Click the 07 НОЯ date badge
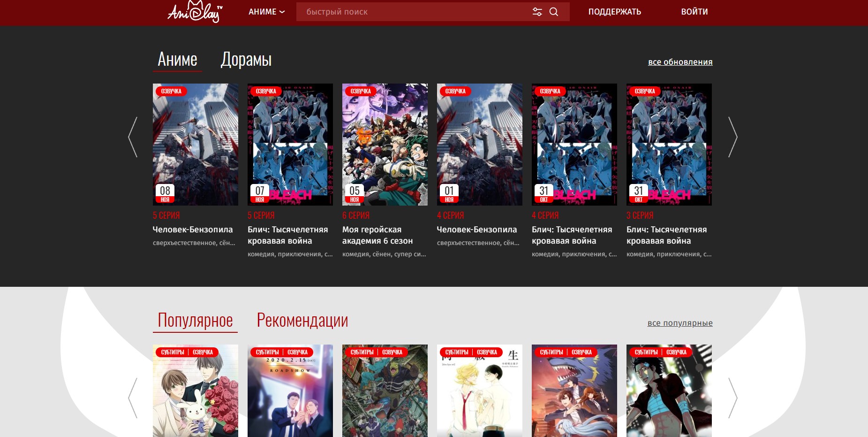 [260, 193]
